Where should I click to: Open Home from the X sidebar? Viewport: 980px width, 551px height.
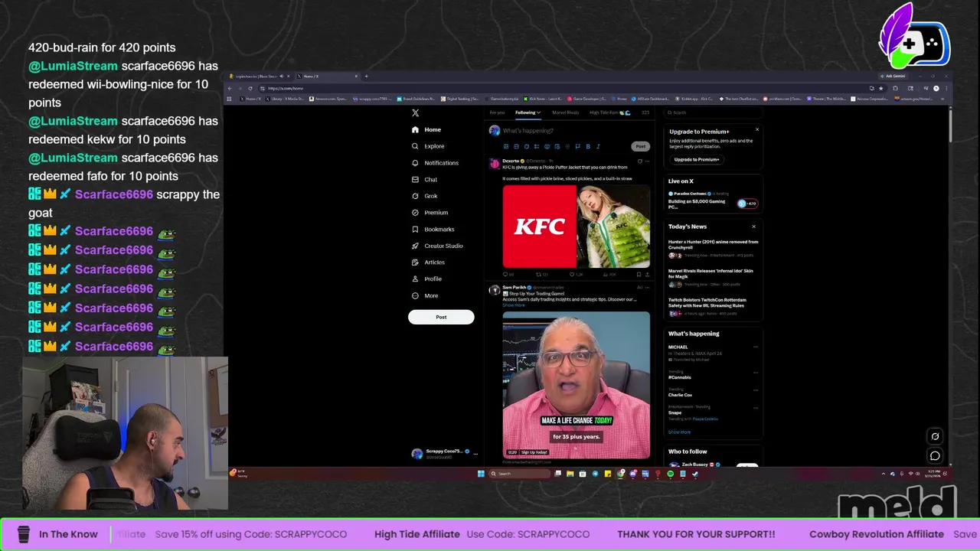pos(426,129)
